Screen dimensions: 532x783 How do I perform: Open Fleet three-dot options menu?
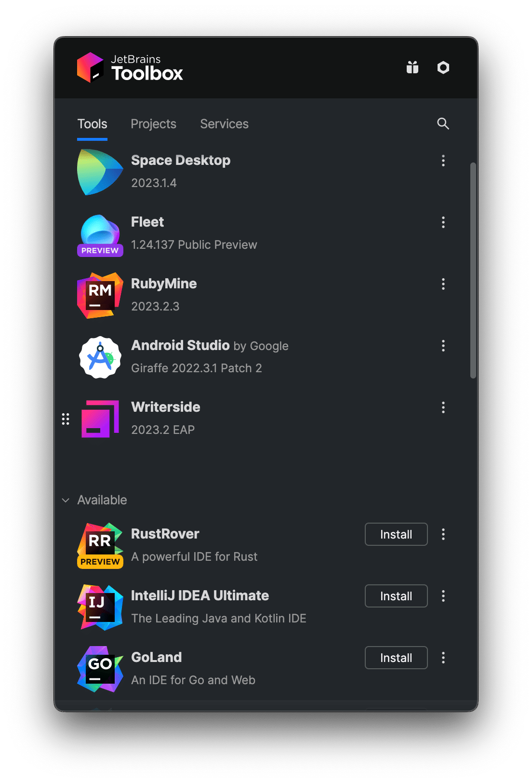[x=443, y=222]
